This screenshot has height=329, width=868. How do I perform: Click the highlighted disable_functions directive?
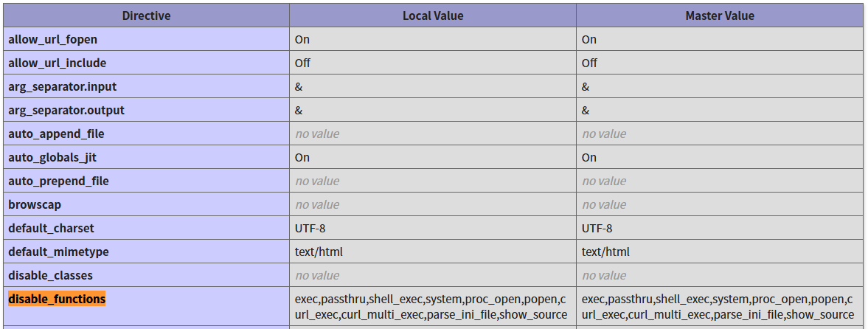[57, 299]
